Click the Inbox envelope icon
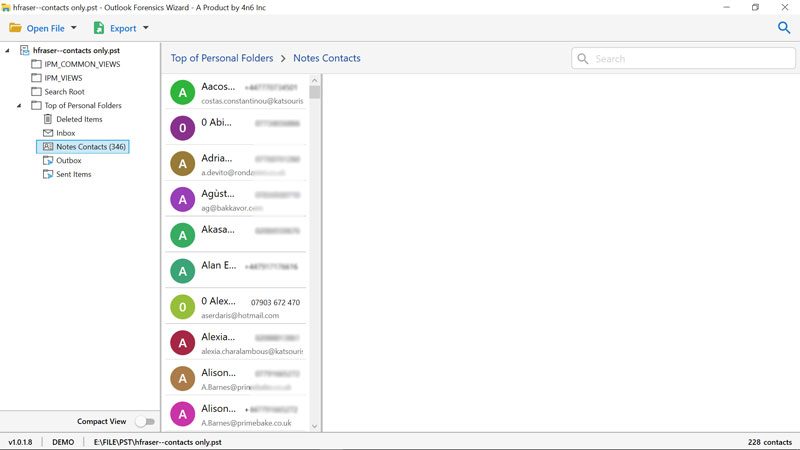Viewport: 800px width, 450px height. tap(48, 133)
